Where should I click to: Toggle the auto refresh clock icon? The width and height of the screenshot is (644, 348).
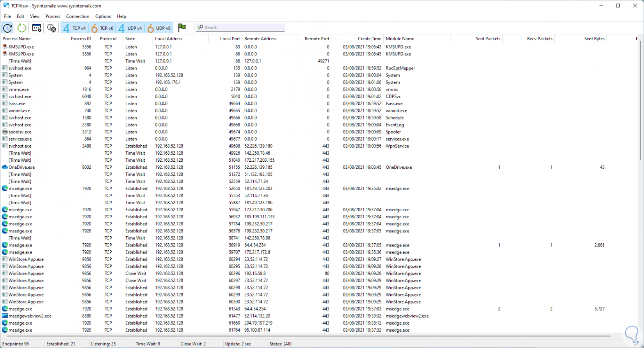tap(7, 28)
